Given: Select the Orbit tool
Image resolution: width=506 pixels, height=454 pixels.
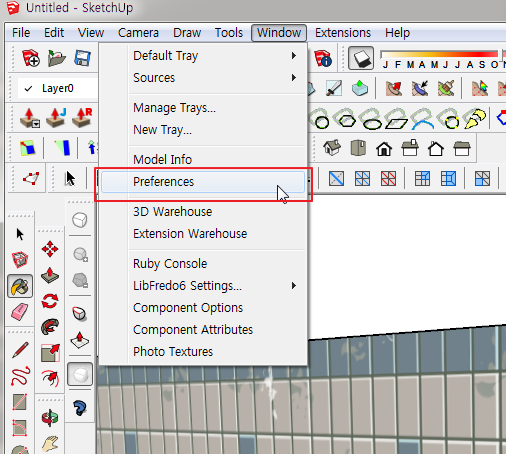Looking at the screenshot, I should tap(50, 418).
